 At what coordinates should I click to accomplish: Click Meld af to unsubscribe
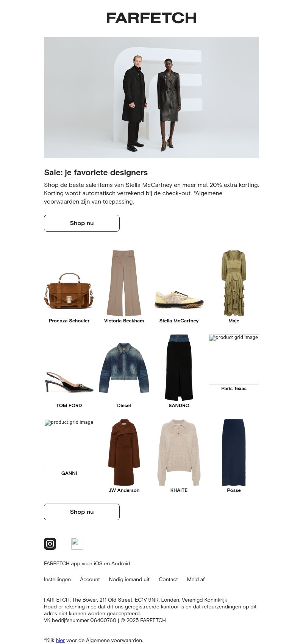[x=196, y=579]
